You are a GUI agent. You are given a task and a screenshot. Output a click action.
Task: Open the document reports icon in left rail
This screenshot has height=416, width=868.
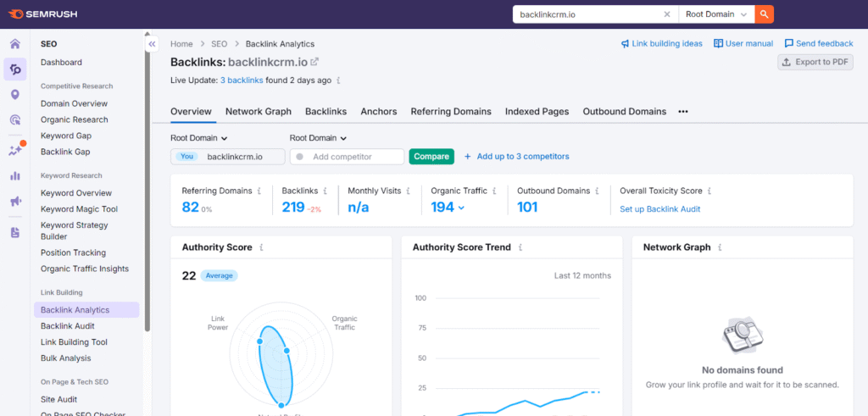point(14,232)
